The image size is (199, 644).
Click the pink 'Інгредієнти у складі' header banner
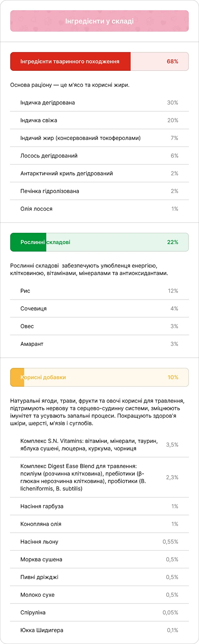(x=99, y=21)
